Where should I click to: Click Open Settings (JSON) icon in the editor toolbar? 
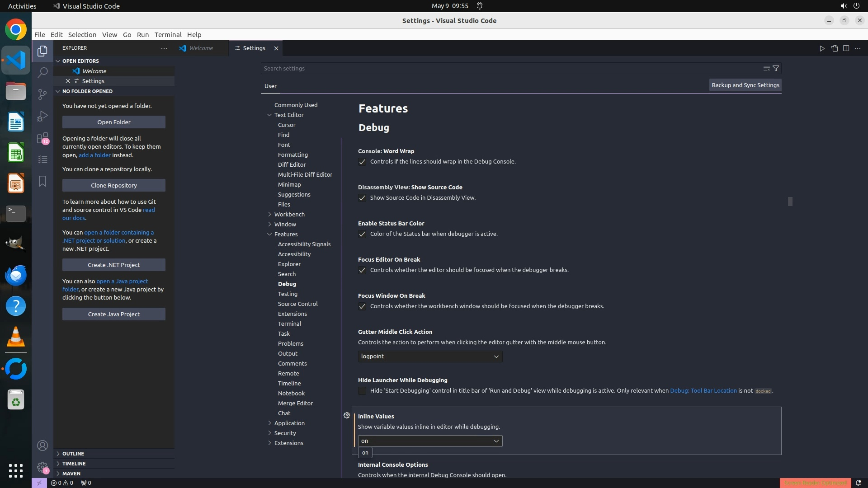point(834,48)
